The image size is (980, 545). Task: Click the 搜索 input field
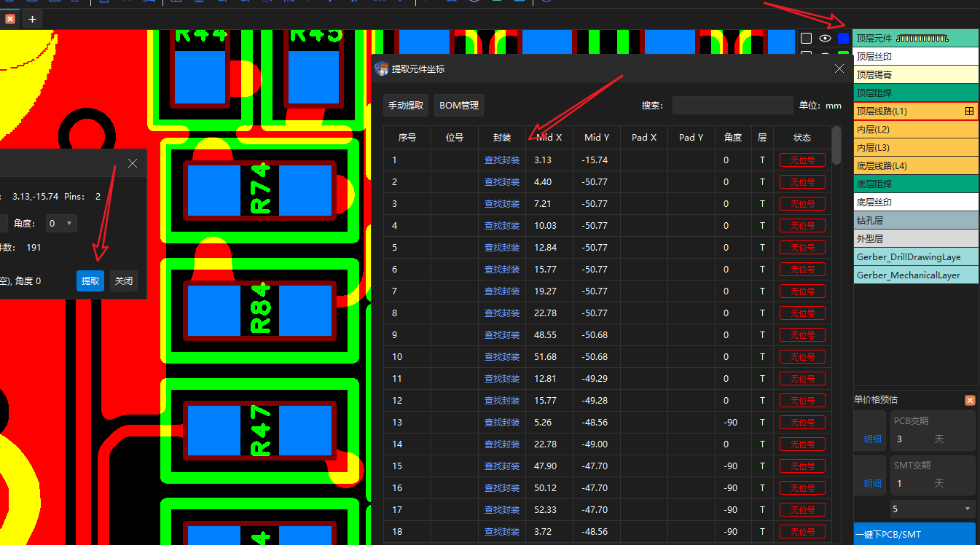point(732,106)
